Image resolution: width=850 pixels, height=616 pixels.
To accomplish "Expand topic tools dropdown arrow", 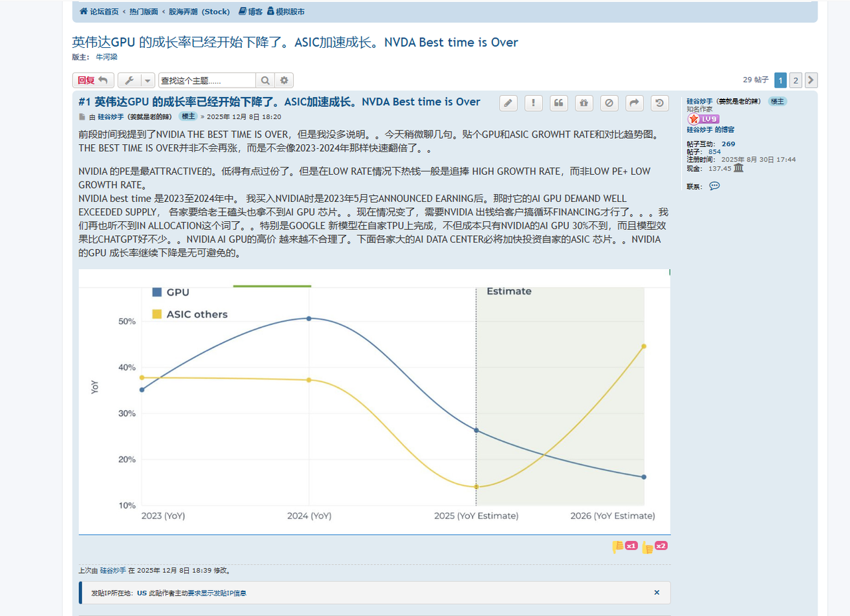I will [148, 80].
